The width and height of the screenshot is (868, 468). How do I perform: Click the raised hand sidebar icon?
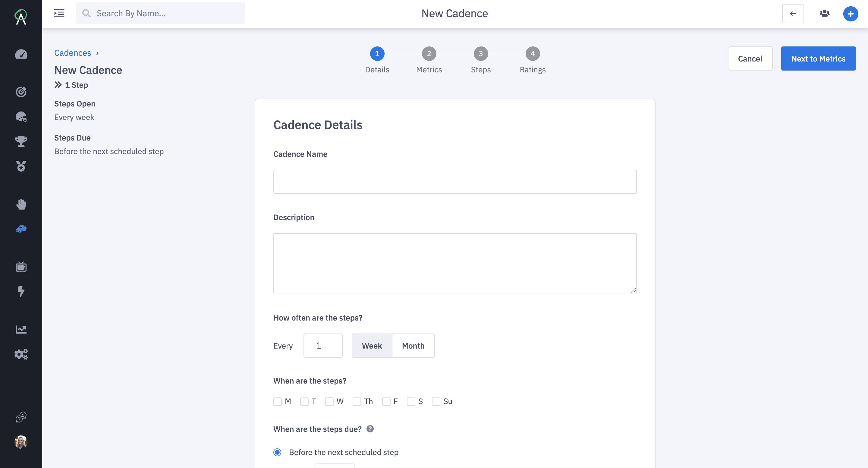point(21,204)
